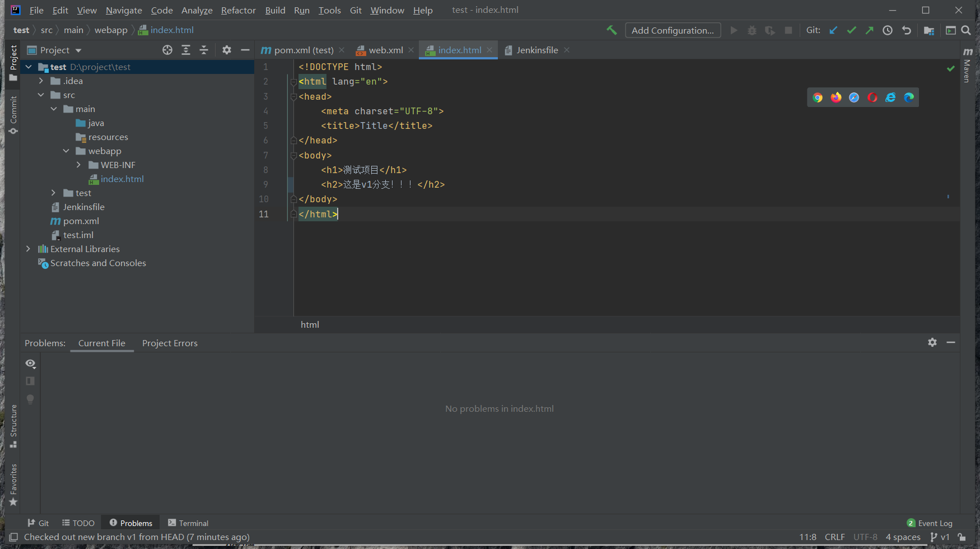Click Collapse All in Project panel

[204, 50]
